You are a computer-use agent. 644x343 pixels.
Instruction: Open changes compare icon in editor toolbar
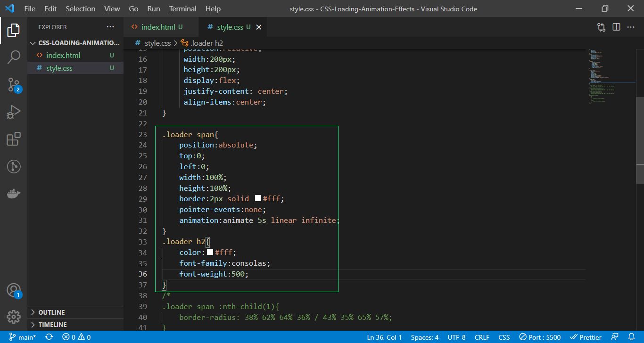coord(601,27)
